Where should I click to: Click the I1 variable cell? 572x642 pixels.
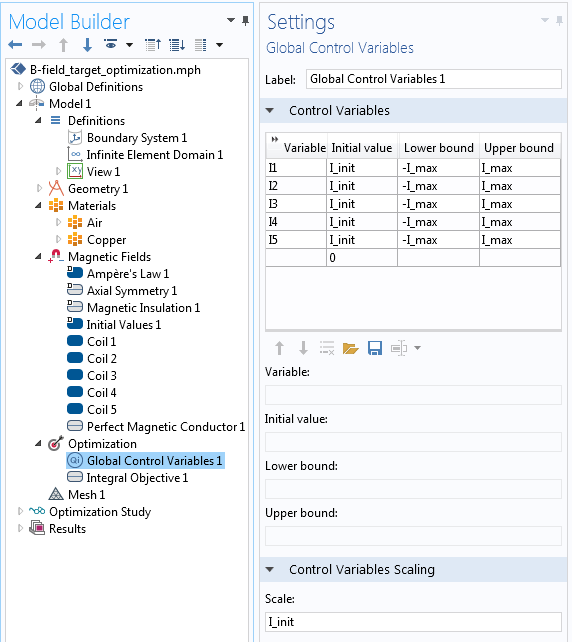click(296, 168)
